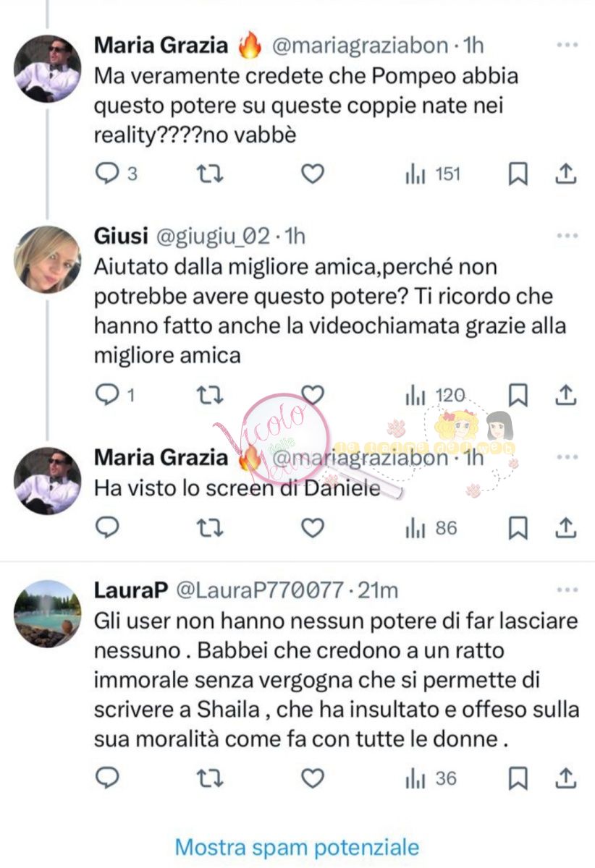Like Maria Grazia's Pompeo tweet
Image resolution: width=595 pixels, height=868 pixels.
coord(312,174)
